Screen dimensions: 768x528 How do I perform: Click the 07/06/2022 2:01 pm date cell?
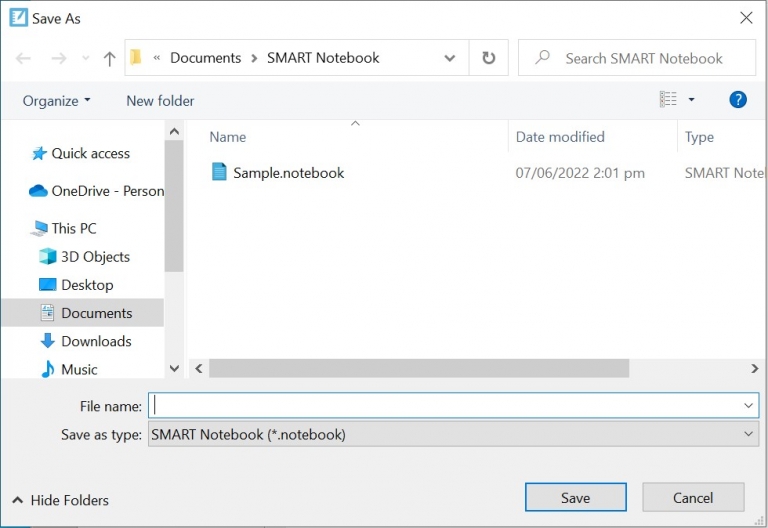click(x=580, y=173)
